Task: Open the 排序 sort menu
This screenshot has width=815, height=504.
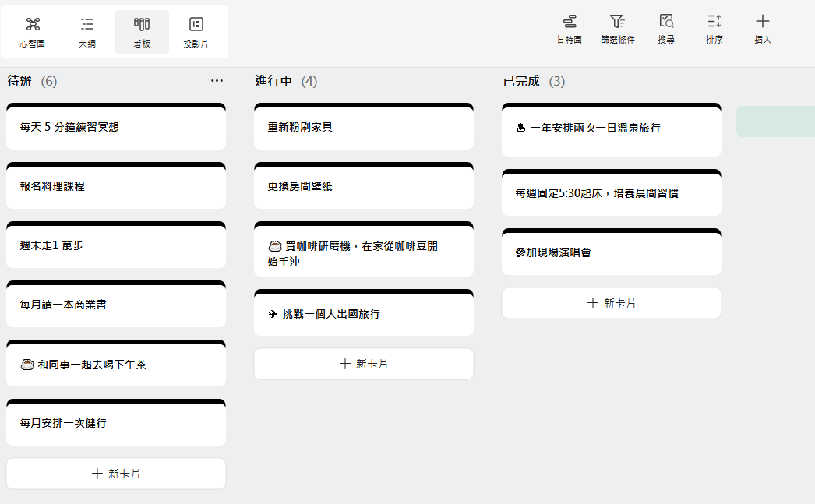Action: [x=714, y=30]
